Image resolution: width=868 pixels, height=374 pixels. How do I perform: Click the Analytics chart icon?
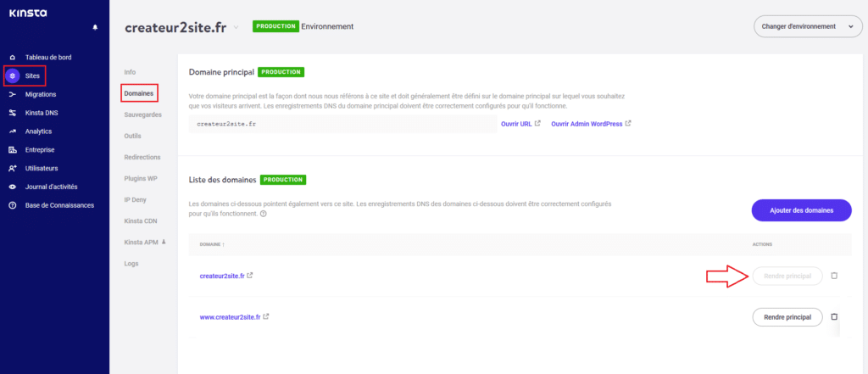[x=12, y=131]
